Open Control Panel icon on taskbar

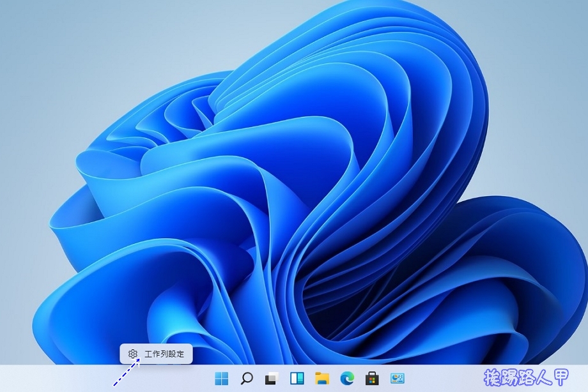click(397, 379)
